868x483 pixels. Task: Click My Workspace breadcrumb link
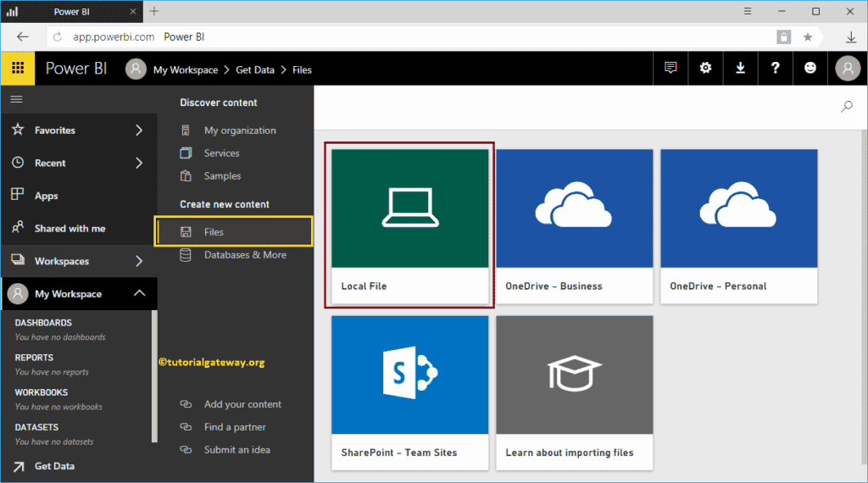pyautogui.click(x=186, y=69)
